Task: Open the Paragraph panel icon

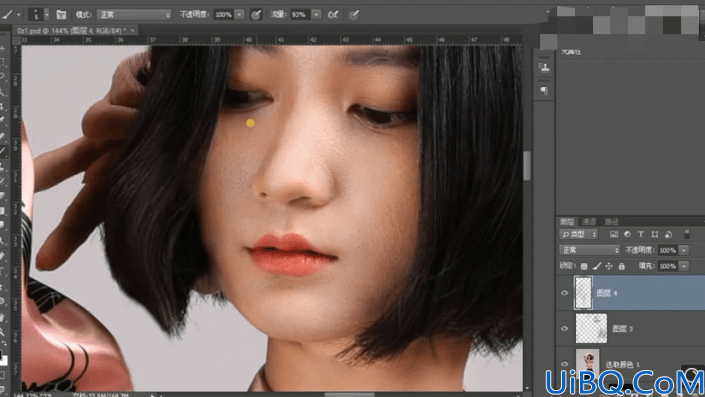Action: coord(544,91)
